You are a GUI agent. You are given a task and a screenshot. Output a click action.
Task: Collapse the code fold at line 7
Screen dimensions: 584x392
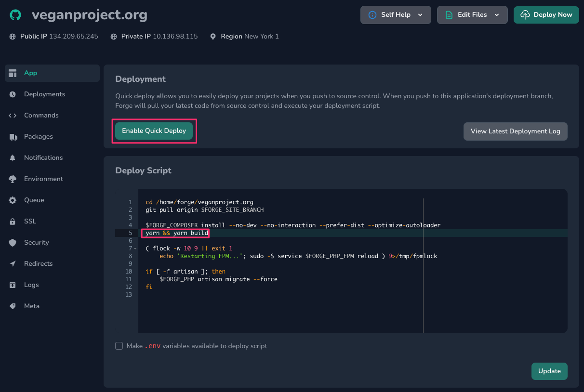coord(134,248)
